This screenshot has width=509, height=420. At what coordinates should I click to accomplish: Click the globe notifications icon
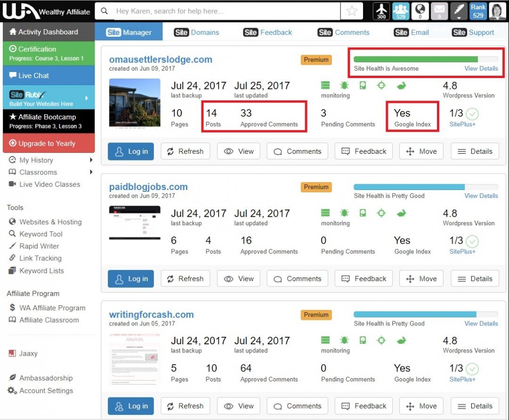pos(420,11)
